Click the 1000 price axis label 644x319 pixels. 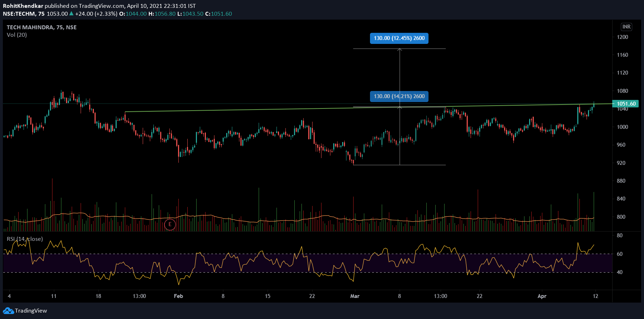tap(623, 127)
